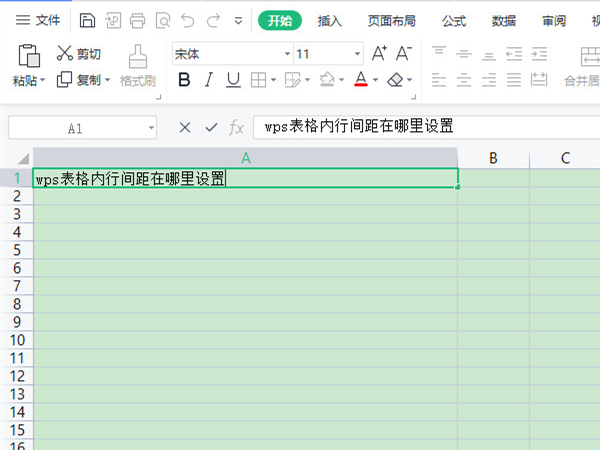Click the Save icon in quick access toolbar
This screenshot has width=600, height=450.
pyautogui.click(x=88, y=20)
